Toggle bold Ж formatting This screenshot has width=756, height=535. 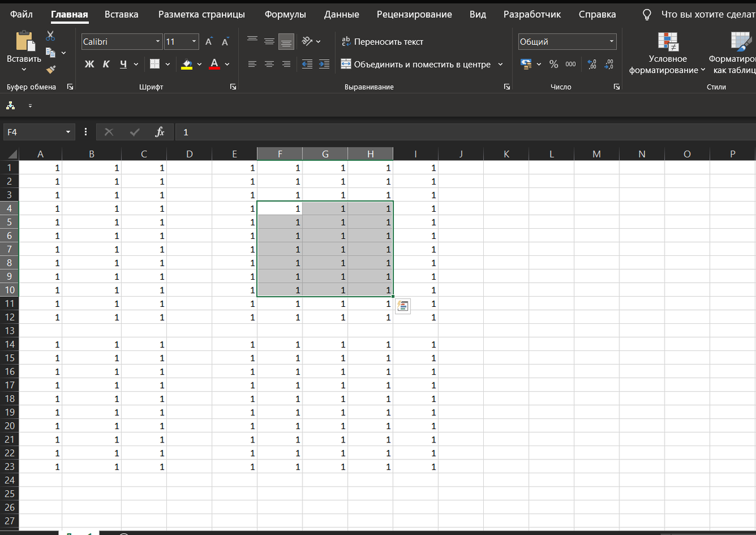click(89, 64)
